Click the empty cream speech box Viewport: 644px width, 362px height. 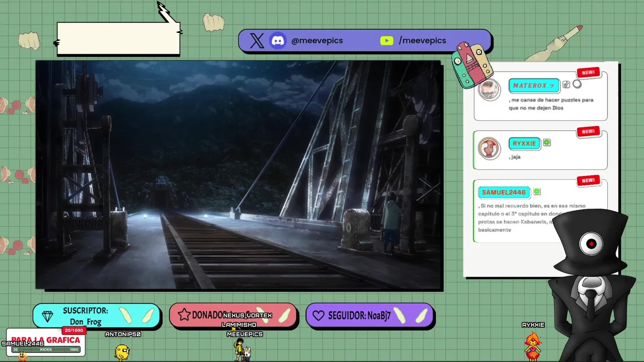(118, 38)
